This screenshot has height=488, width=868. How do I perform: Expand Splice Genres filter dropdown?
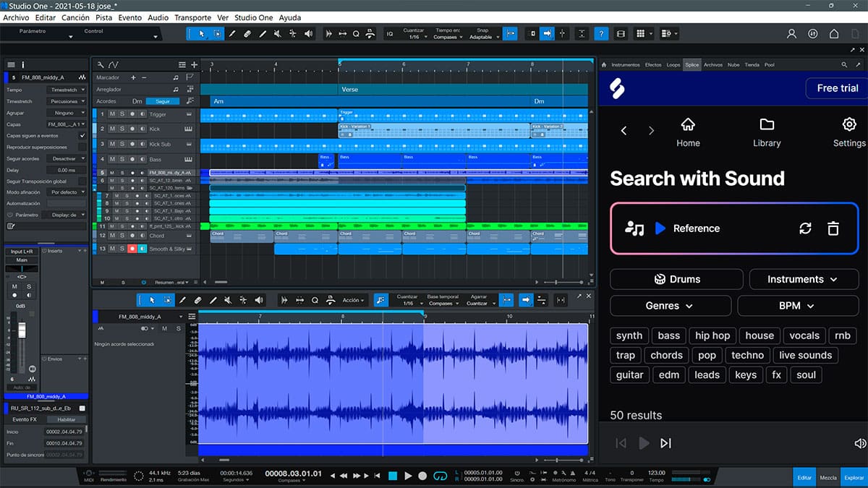tap(671, 306)
